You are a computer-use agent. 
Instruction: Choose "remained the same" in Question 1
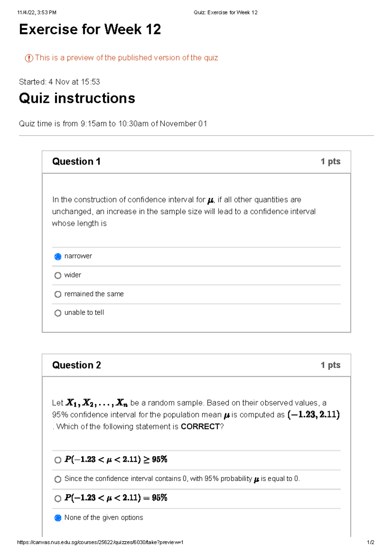point(94,294)
